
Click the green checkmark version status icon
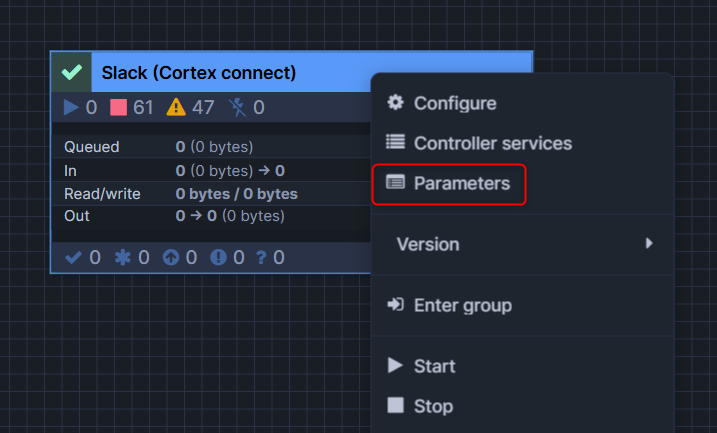click(x=71, y=73)
